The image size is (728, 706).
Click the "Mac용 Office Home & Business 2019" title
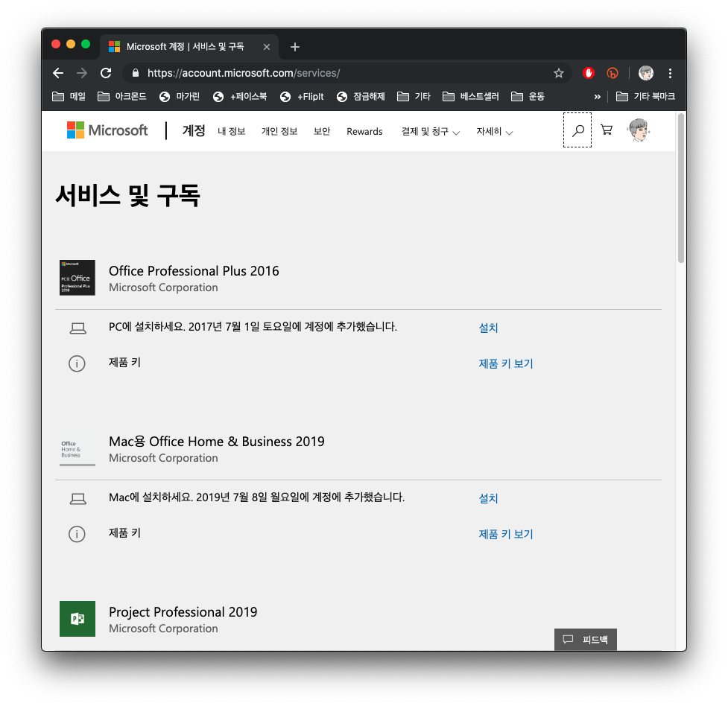(x=217, y=442)
